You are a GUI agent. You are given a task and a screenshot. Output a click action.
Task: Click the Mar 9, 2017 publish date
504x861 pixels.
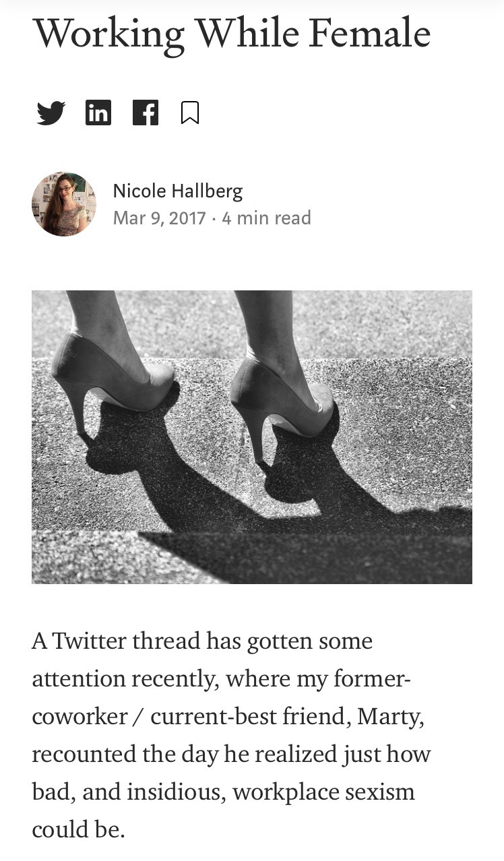159,218
